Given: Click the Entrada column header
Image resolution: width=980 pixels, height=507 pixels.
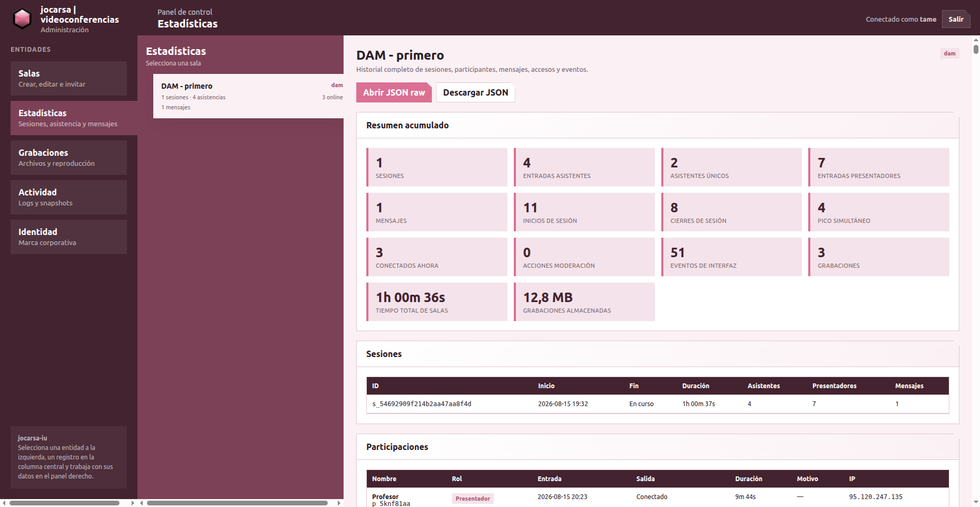Looking at the screenshot, I should pos(549,479).
